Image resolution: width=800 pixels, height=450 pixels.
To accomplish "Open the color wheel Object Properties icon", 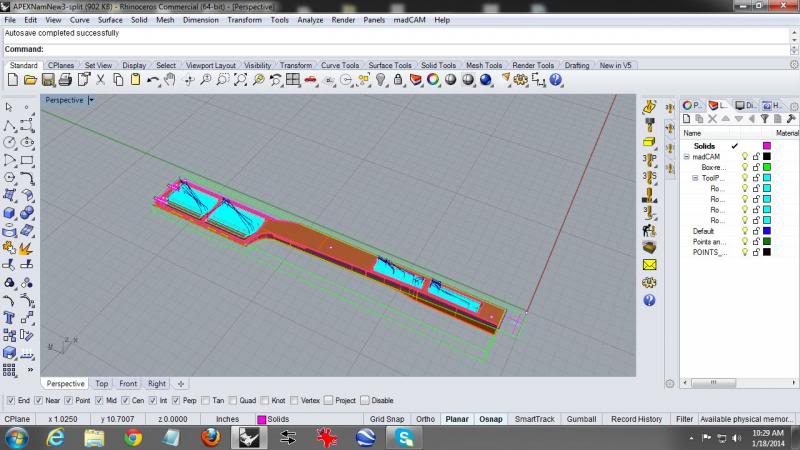I will pos(433,80).
